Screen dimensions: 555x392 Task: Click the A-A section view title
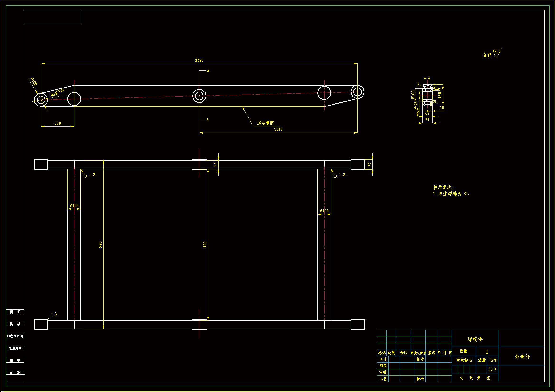tap(427, 78)
